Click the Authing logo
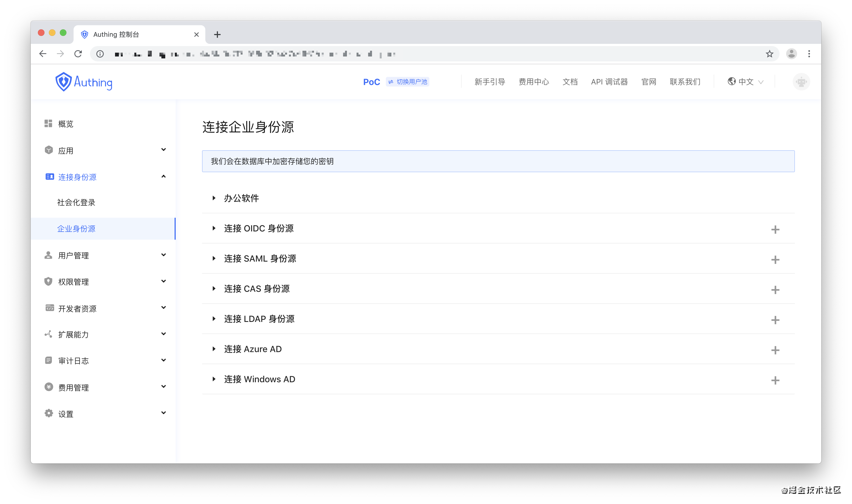 coord(84,82)
